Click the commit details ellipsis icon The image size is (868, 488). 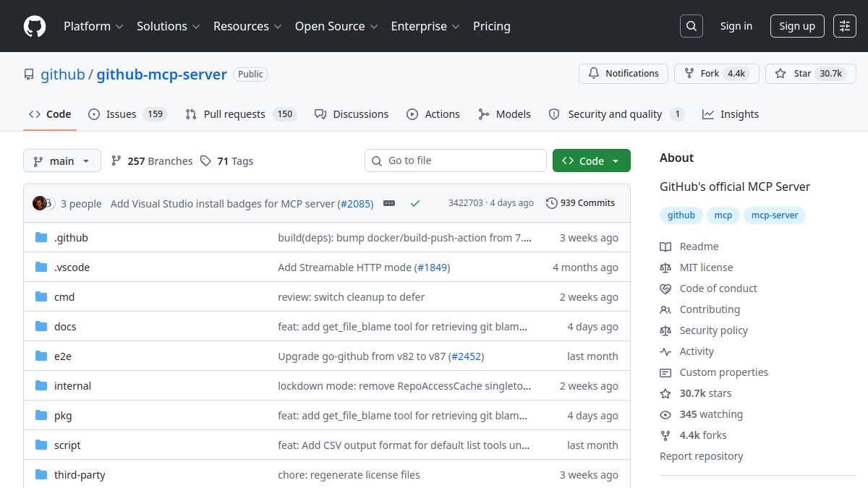(389, 204)
